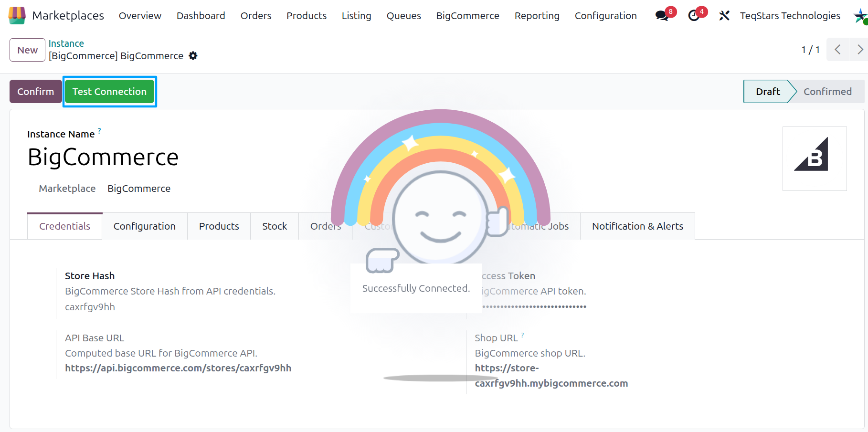868x432 pixels.
Task: Click the Confirm button
Action: point(36,92)
